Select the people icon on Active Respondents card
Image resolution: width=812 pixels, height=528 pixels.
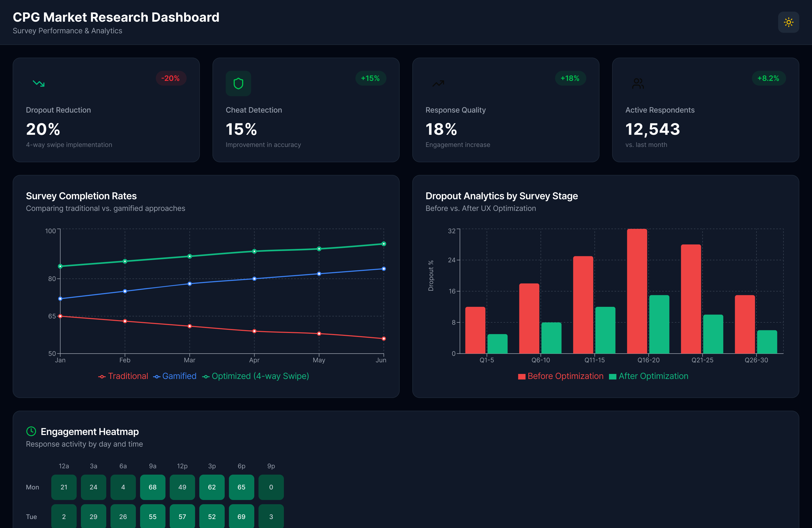point(638,83)
